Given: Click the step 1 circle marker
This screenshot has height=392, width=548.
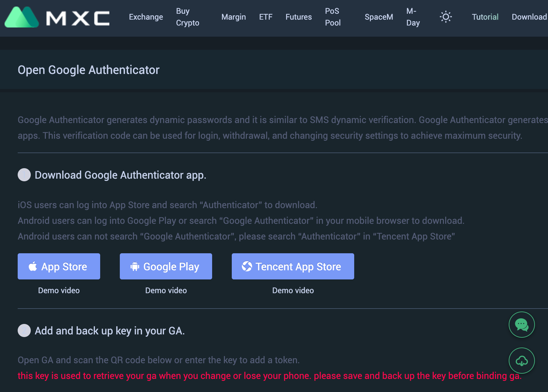Looking at the screenshot, I should click(24, 175).
